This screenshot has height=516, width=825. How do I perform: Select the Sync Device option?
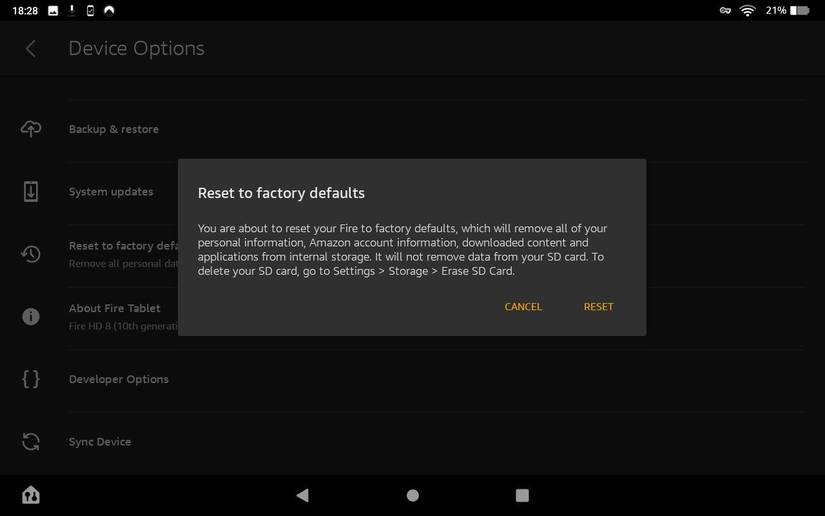coord(100,442)
